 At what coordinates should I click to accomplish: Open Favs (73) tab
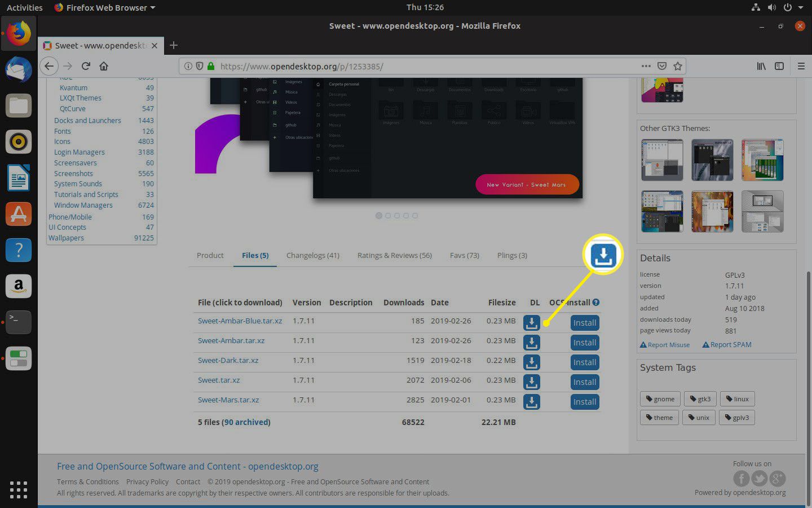[465, 255]
